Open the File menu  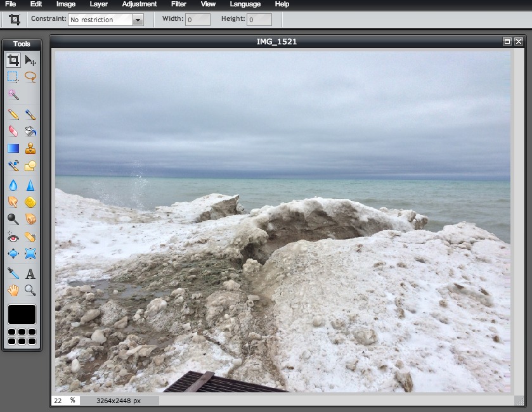(10, 4)
